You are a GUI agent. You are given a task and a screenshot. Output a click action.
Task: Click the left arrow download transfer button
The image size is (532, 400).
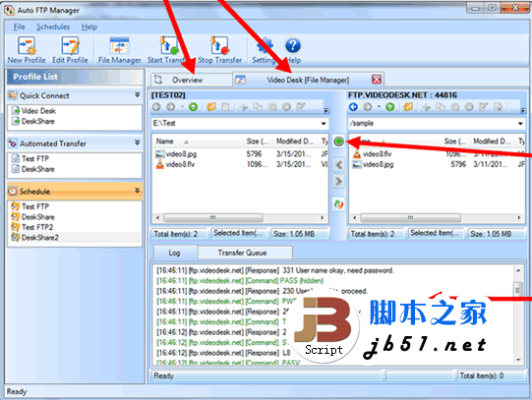pos(338,165)
